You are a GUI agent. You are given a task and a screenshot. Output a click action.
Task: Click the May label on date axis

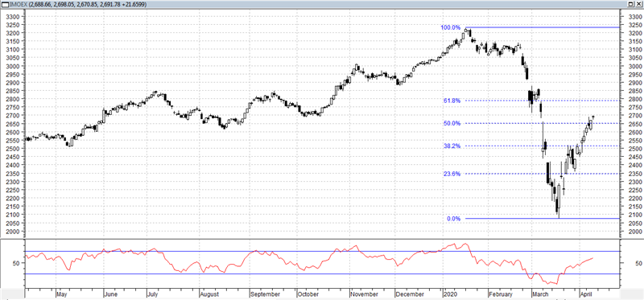click(x=62, y=294)
